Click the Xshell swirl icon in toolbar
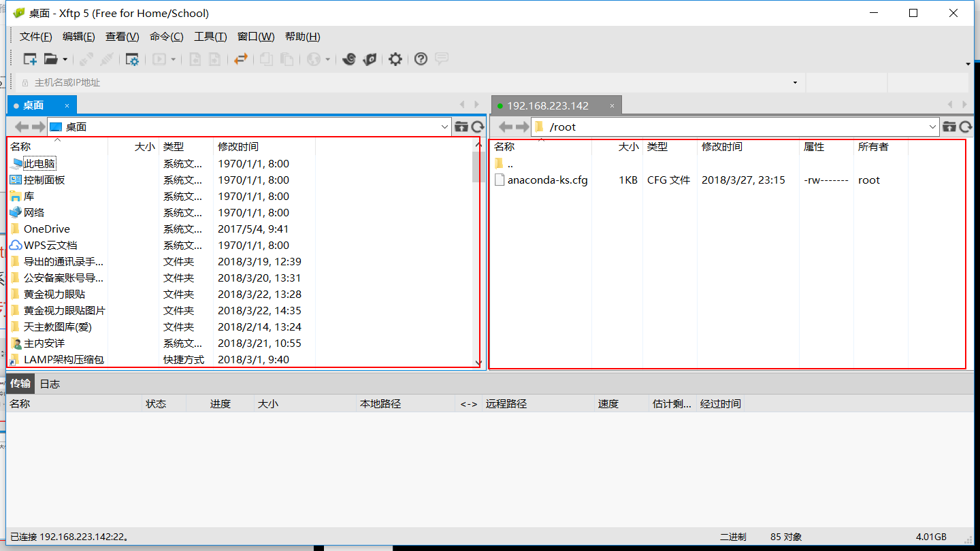This screenshot has height=551, width=980. [349, 59]
